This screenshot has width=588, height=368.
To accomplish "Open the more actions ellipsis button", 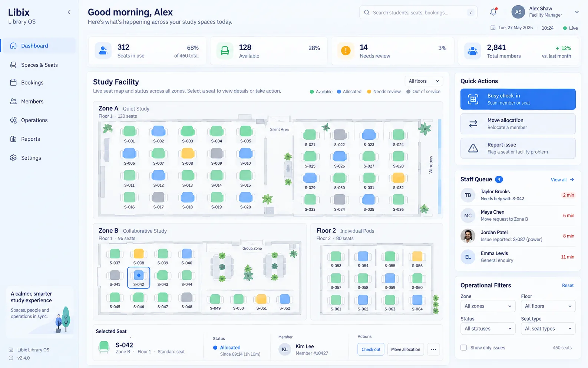I will click(433, 349).
